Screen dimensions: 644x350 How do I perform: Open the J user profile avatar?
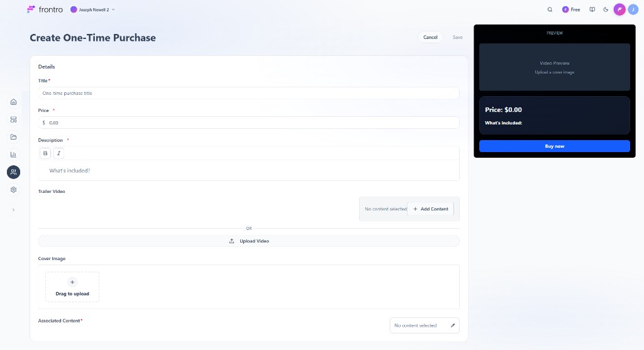tap(633, 9)
